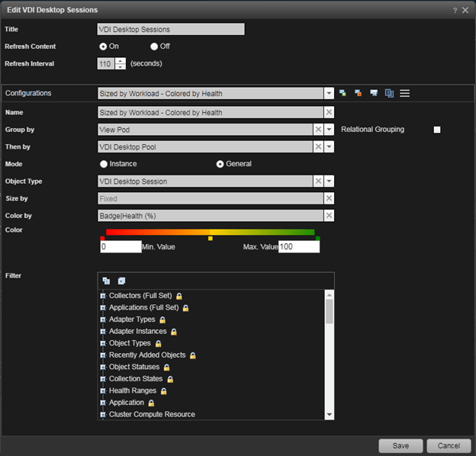Expand the Health Ranges tree node
Viewport: 476px width, 456px height.
(103, 390)
